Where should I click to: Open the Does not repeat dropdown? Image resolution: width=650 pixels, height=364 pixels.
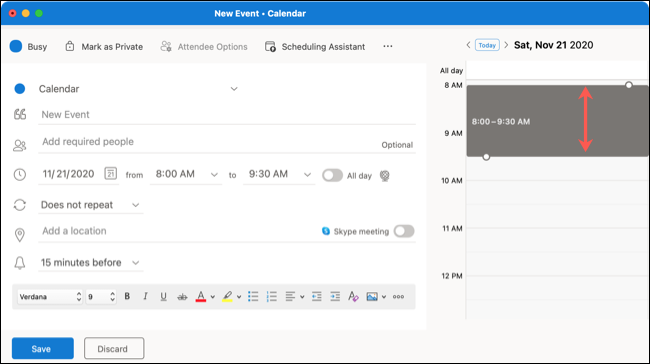[x=90, y=205]
